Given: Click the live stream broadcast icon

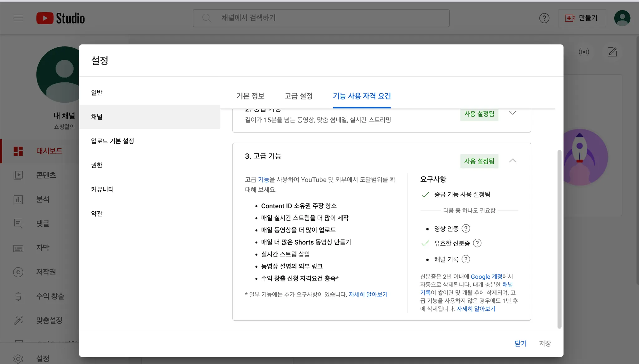Looking at the screenshot, I should tap(584, 52).
